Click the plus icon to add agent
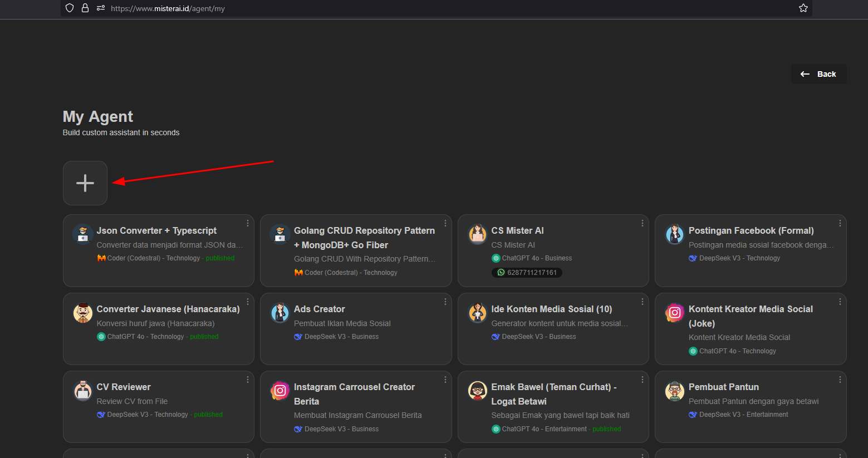This screenshot has width=868, height=458. pyautogui.click(x=85, y=183)
